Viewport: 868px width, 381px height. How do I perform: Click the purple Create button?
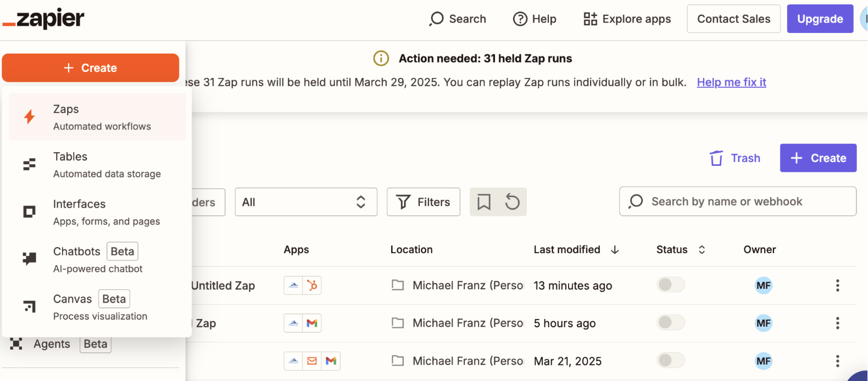[x=818, y=158]
